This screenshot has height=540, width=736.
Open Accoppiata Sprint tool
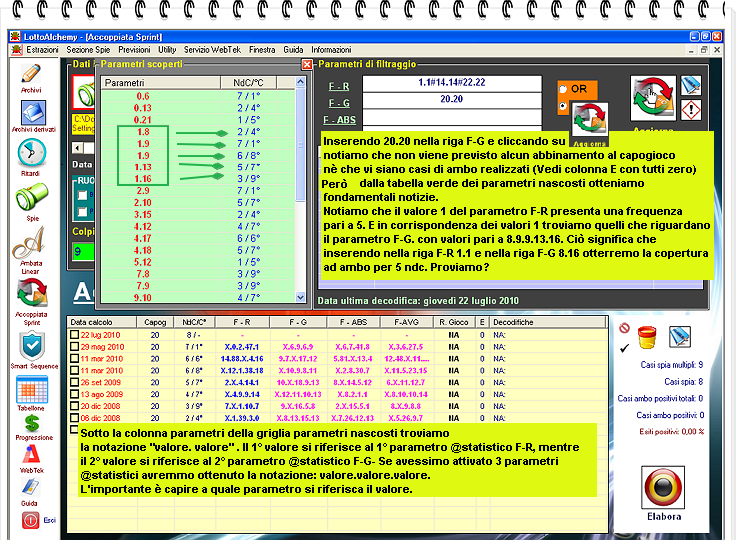32,293
